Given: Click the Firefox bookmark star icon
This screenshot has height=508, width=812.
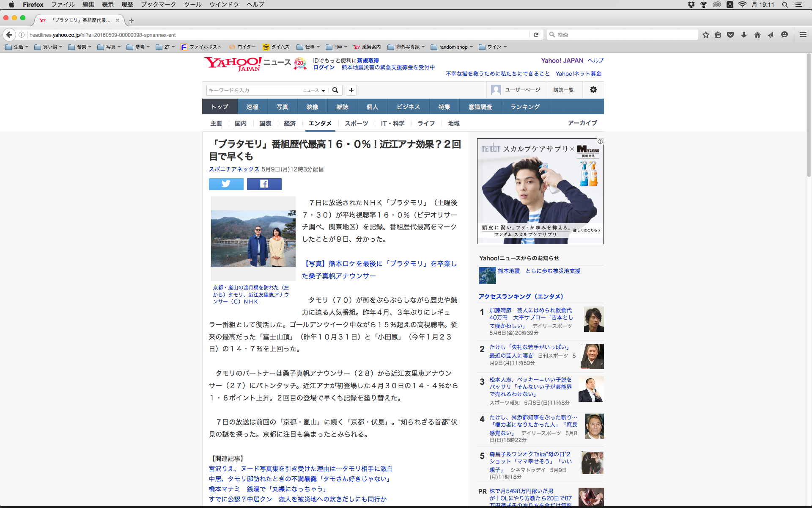Looking at the screenshot, I should point(705,35).
